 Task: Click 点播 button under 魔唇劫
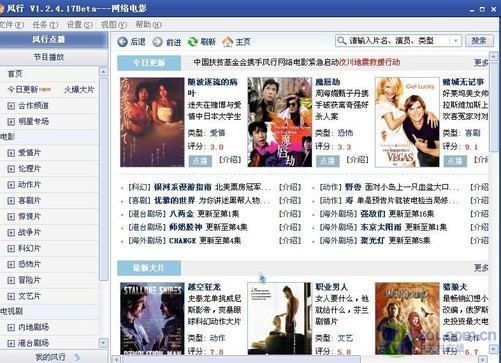tap(328, 161)
